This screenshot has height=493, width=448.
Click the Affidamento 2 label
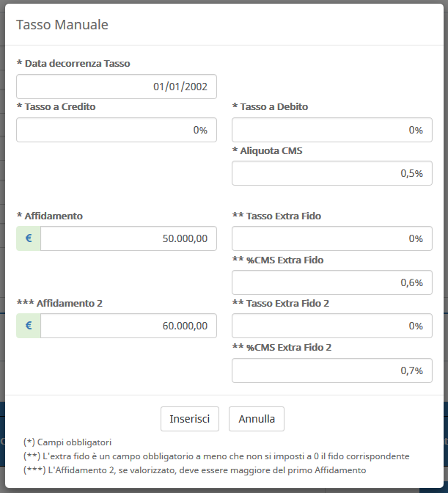point(59,303)
